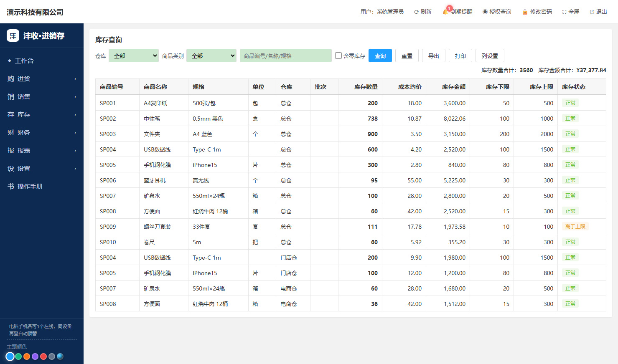The image size is (618, 364).
Task: Select the gray theme color swatch
Action: (x=52, y=356)
